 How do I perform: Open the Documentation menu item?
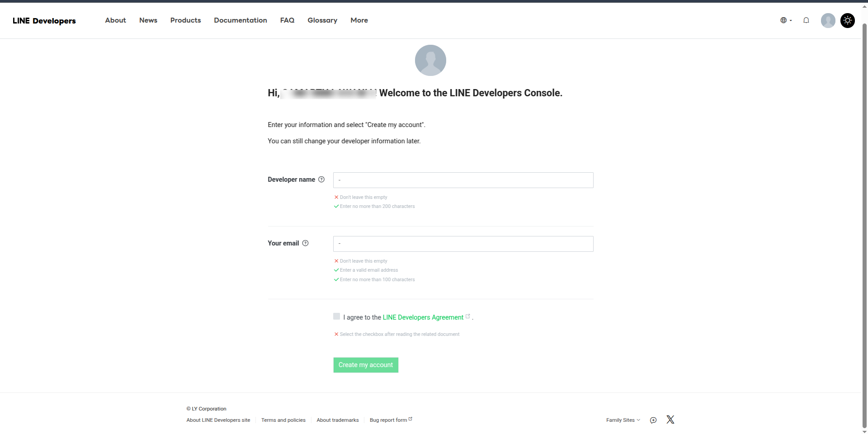tap(241, 20)
